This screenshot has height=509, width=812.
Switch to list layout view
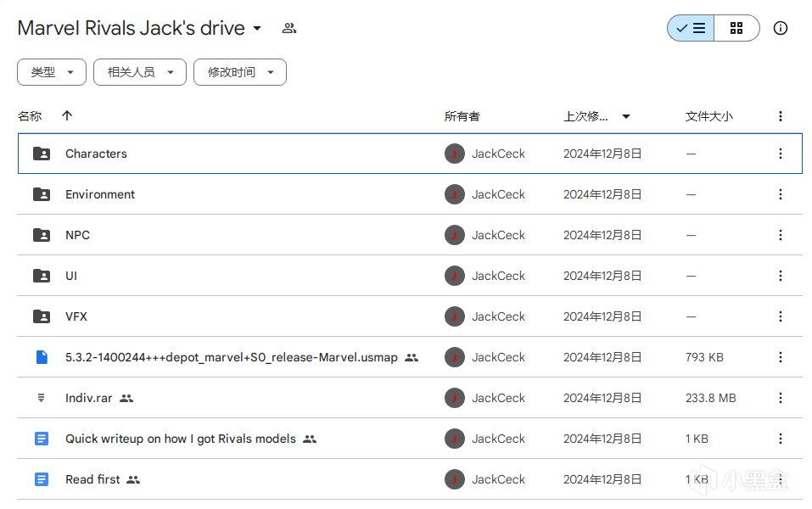click(691, 28)
